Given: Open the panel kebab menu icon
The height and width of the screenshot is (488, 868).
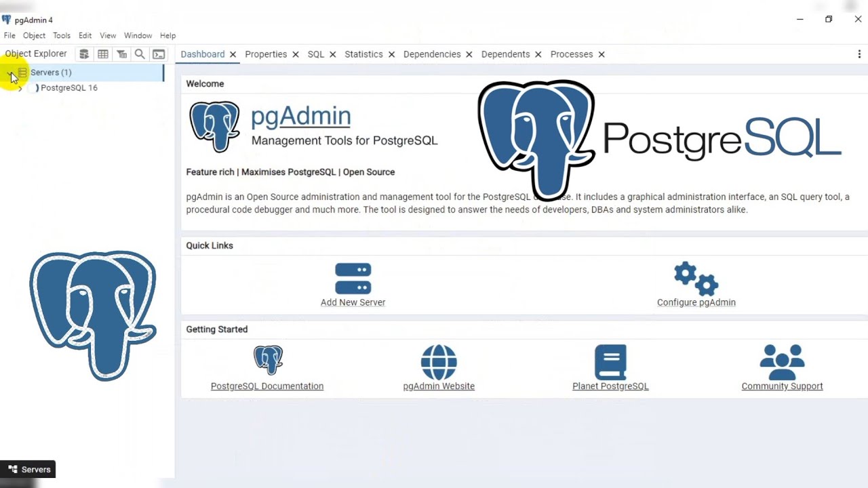Looking at the screenshot, I should pyautogui.click(x=859, y=54).
